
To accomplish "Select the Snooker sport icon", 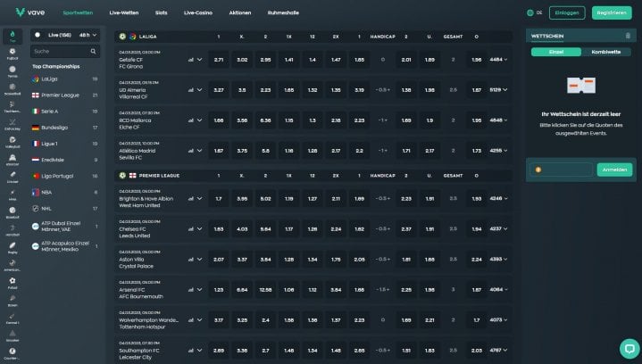I will tap(13, 335).
